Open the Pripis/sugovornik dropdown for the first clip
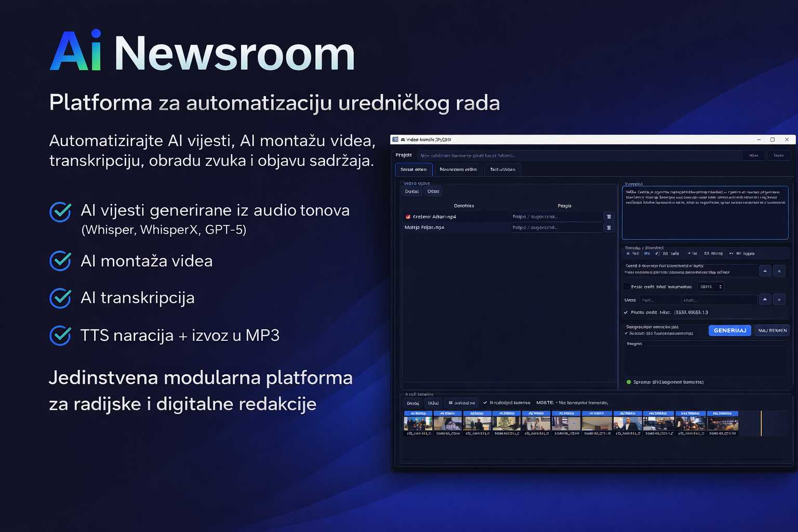The height and width of the screenshot is (532, 798). click(x=556, y=217)
